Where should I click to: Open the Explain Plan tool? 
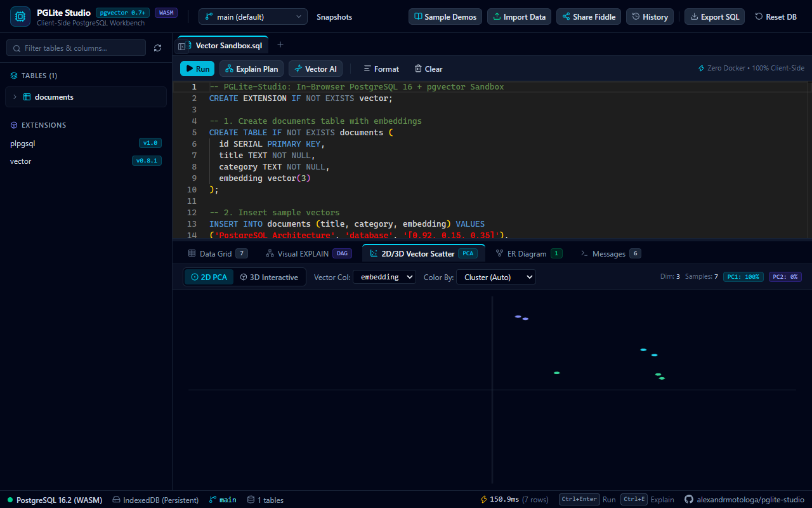[251, 69]
